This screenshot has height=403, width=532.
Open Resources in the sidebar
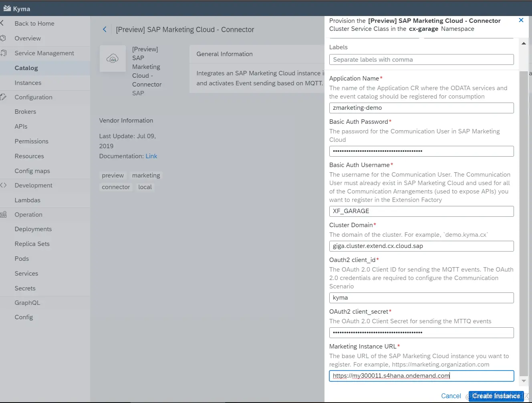pyautogui.click(x=29, y=156)
